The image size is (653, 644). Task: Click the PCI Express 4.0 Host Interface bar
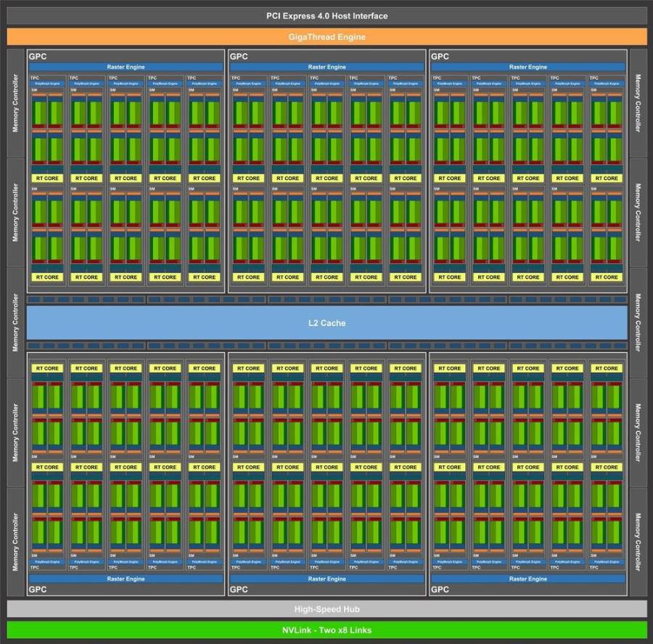[327, 16]
